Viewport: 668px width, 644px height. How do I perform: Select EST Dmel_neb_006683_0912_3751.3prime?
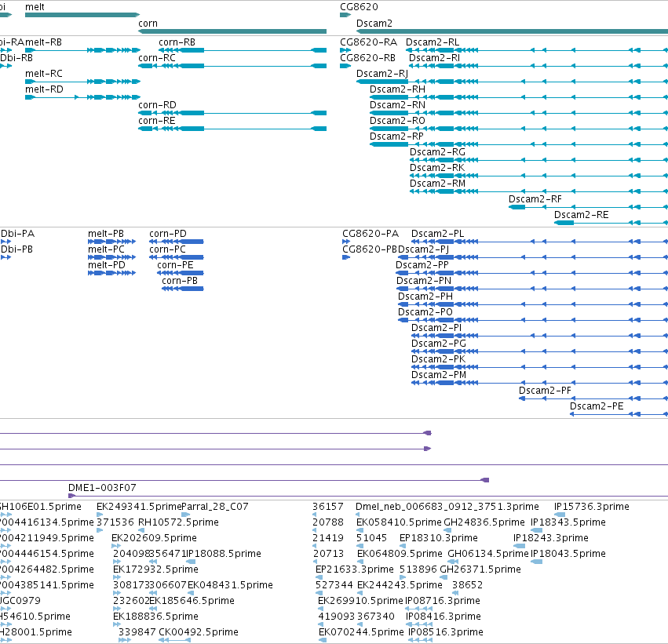coord(358,514)
